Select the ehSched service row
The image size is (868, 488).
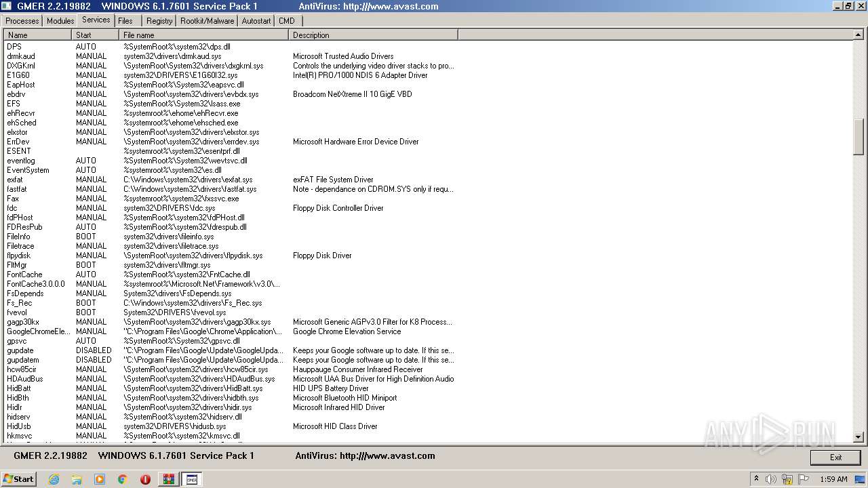(x=231, y=123)
